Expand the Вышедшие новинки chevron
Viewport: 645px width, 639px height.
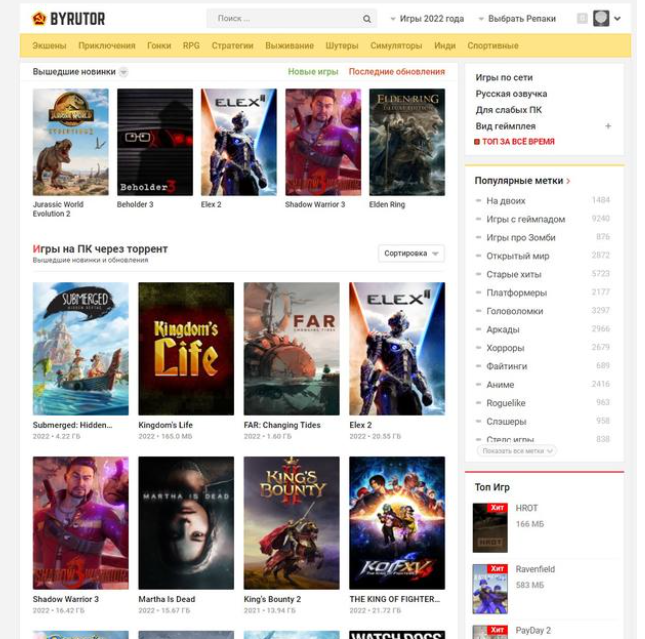(x=123, y=72)
